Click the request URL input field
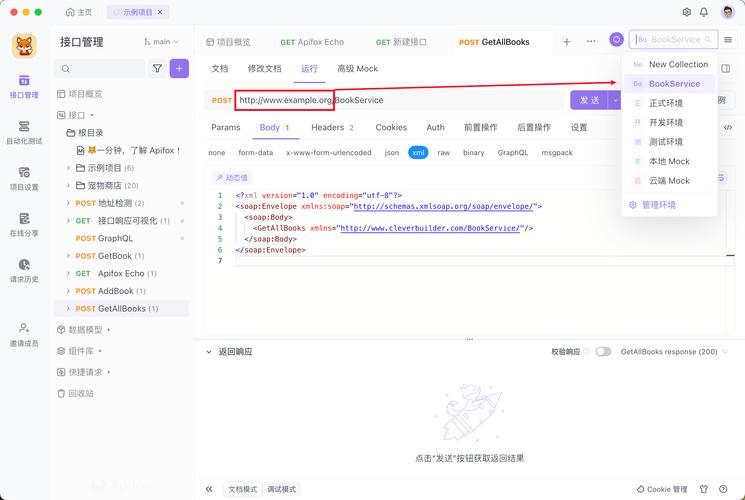 400,100
